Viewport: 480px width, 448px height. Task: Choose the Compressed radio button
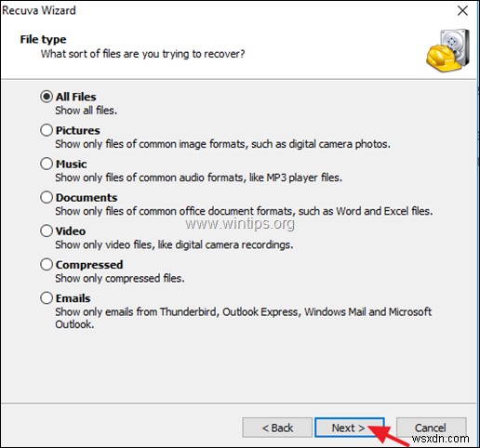(x=47, y=265)
